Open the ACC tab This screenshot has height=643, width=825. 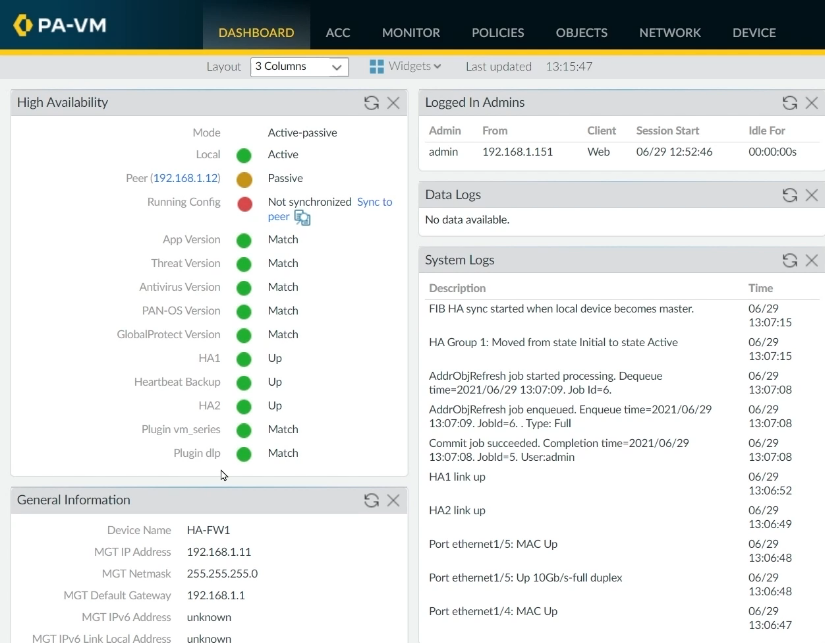point(338,33)
